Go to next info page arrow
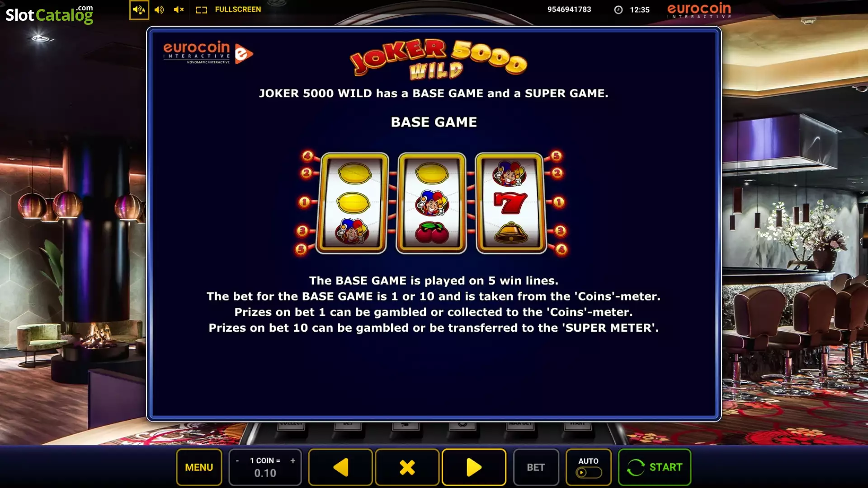This screenshot has width=868, height=488. point(473,467)
